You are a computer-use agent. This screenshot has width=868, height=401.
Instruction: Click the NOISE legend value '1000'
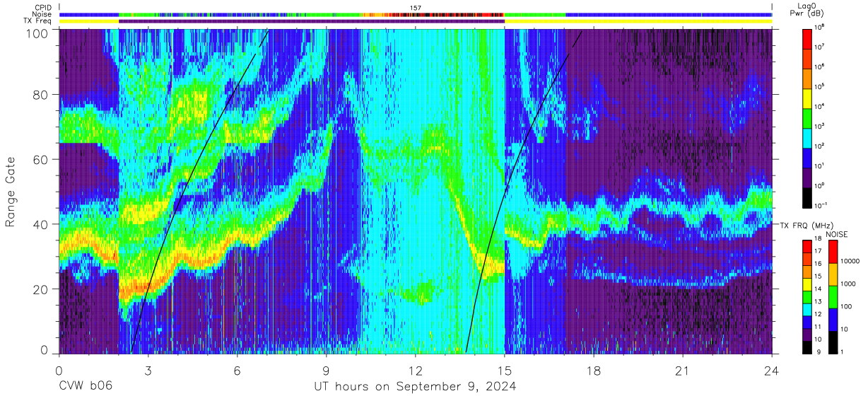[x=849, y=284]
